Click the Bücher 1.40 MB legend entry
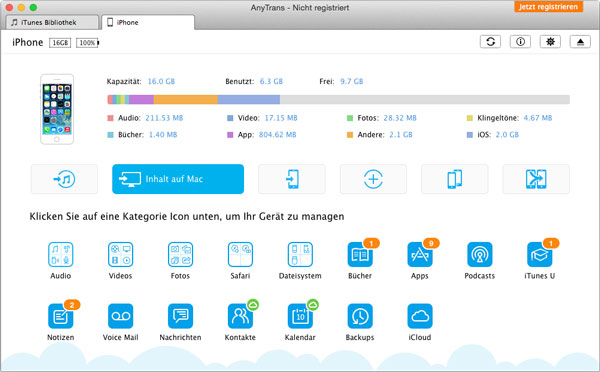This screenshot has width=600, height=372. coord(142,135)
